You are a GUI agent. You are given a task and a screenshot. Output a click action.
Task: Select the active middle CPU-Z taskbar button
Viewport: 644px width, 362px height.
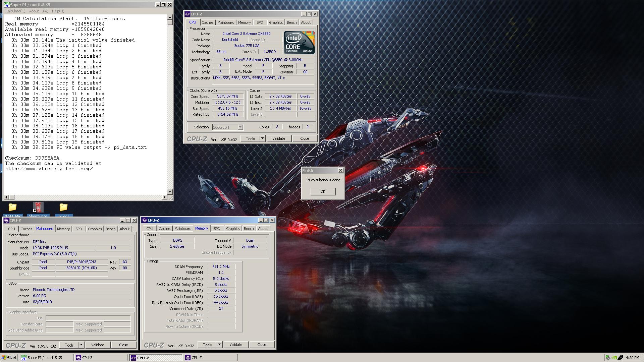[156, 358]
